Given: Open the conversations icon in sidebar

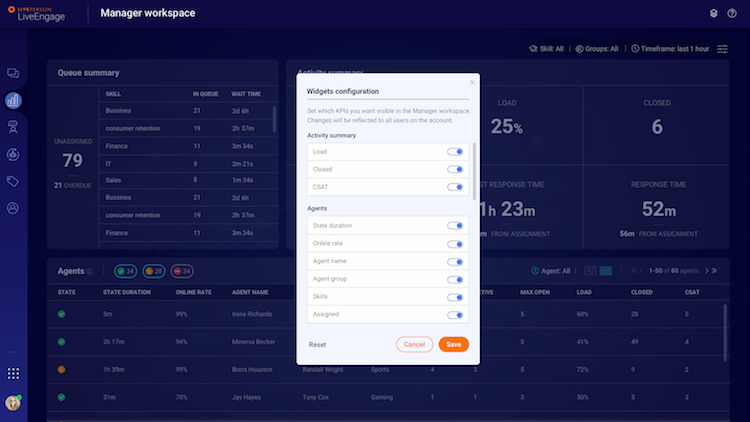Looking at the screenshot, I should pyautogui.click(x=13, y=73).
